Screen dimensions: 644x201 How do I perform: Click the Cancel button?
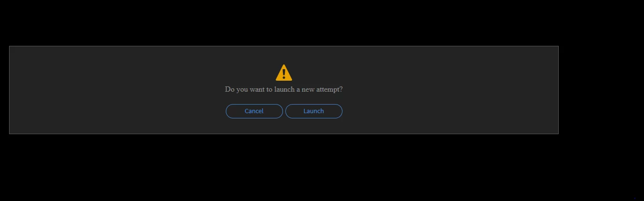pyautogui.click(x=254, y=111)
